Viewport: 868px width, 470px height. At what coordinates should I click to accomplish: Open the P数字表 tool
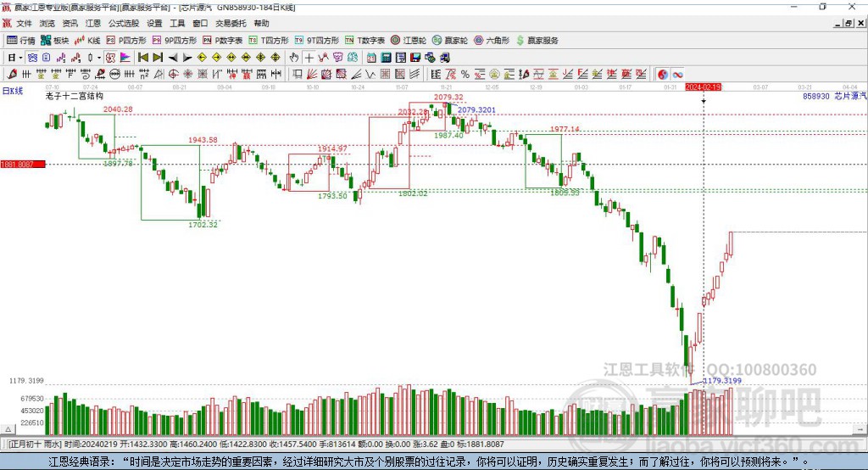[223, 41]
